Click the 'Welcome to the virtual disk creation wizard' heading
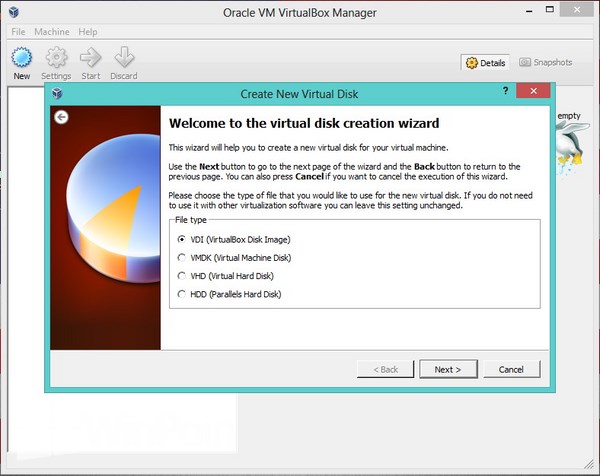The width and height of the screenshot is (600, 476). [304, 123]
